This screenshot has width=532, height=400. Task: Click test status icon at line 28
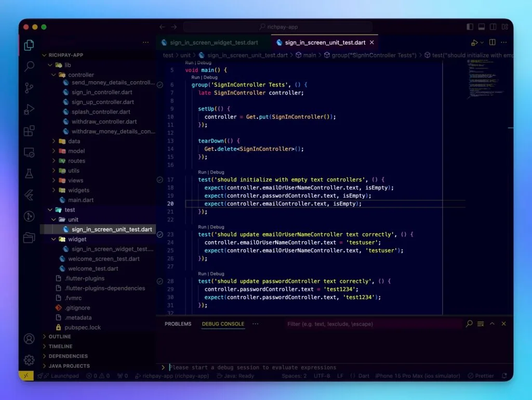tap(160, 281)
